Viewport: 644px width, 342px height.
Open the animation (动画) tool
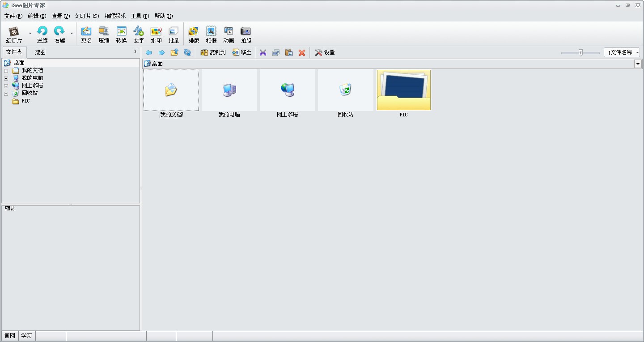tap(229, 34)
